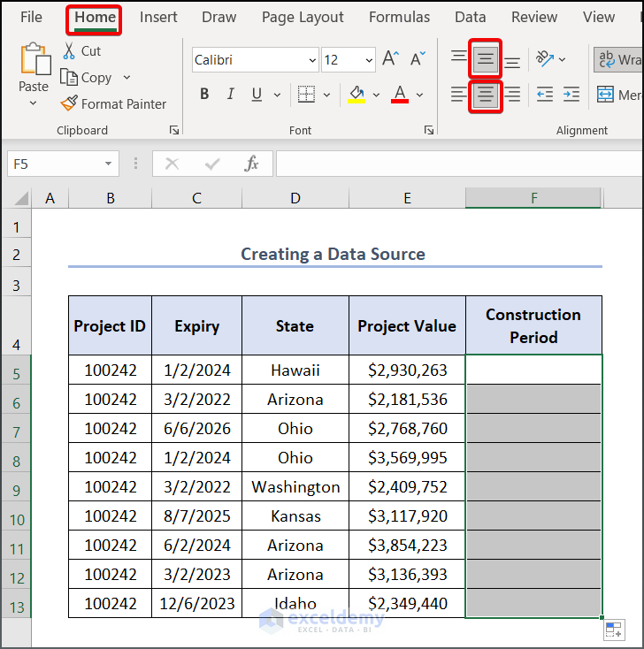Screen dimensions: 644x649
Task: Click the Hawaii cell
Action: click(x=295, y=370)
